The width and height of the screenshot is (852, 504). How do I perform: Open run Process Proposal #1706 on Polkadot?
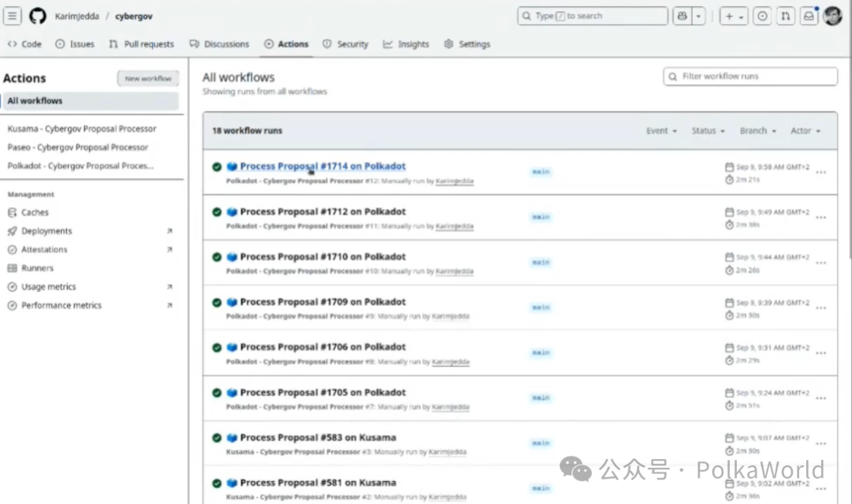click(x=323, y=347)
